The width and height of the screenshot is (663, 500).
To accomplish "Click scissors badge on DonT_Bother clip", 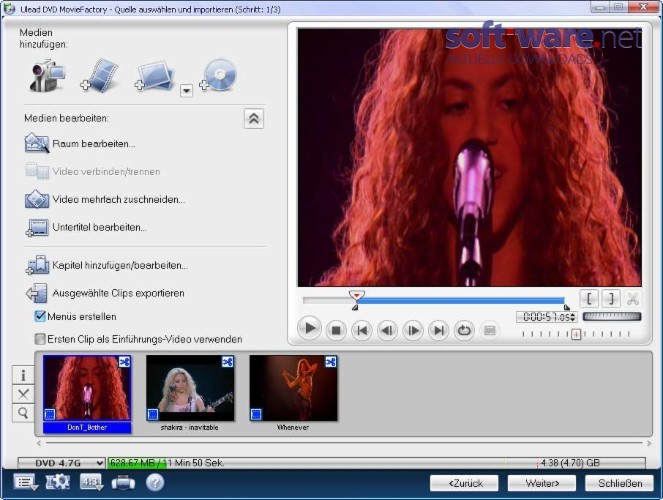I will pos(124,362).
